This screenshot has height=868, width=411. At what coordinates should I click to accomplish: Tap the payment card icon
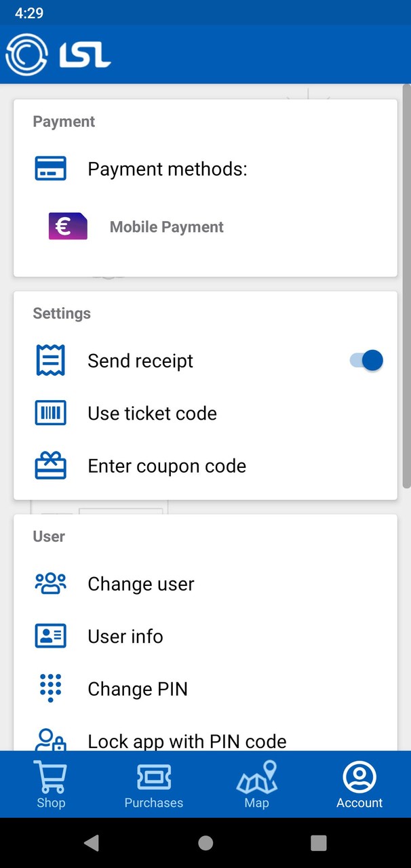51,168
